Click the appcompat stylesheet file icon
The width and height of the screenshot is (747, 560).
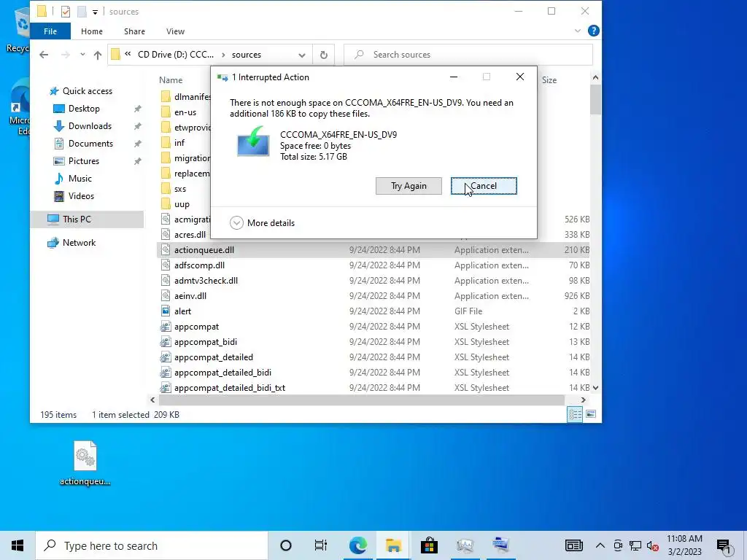(x=166, y=327)
